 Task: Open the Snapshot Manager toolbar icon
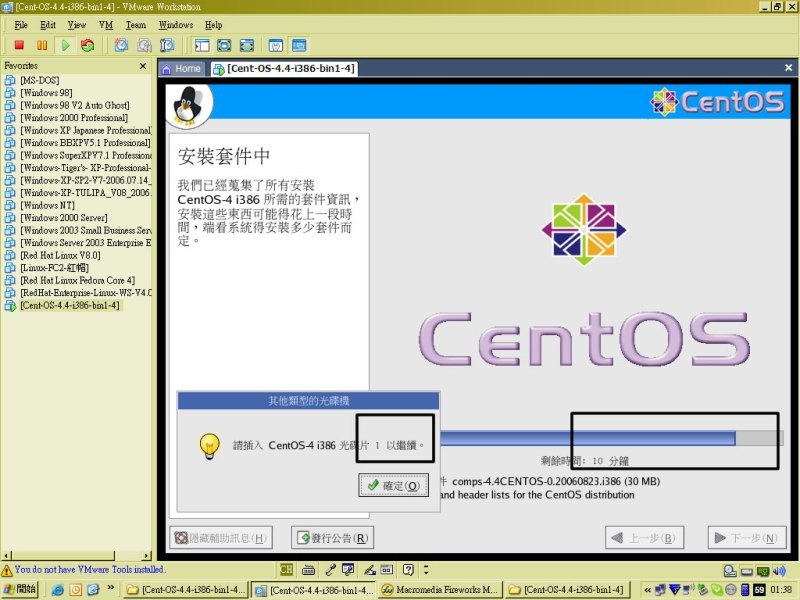pos(167,45)
